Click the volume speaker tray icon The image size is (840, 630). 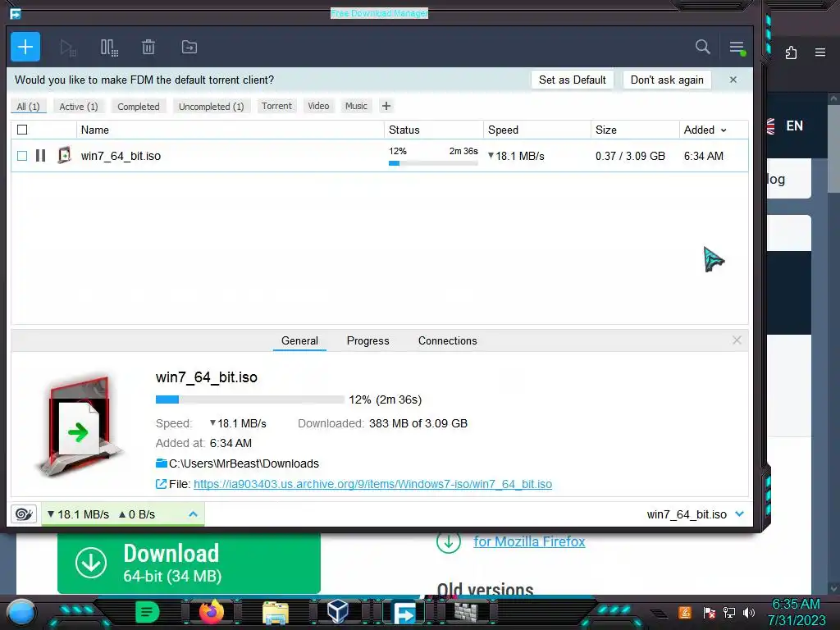749,612
